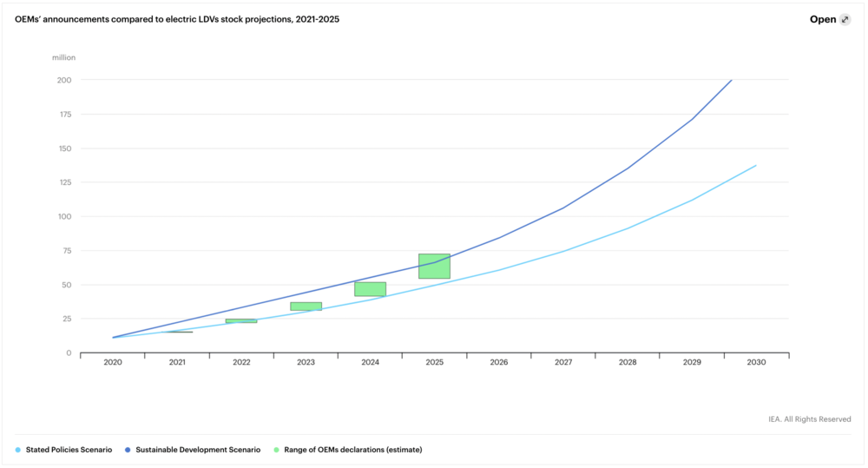Select the green OEM range box for 2025
The image size is (868, 468).
click(x=434, y=266)
